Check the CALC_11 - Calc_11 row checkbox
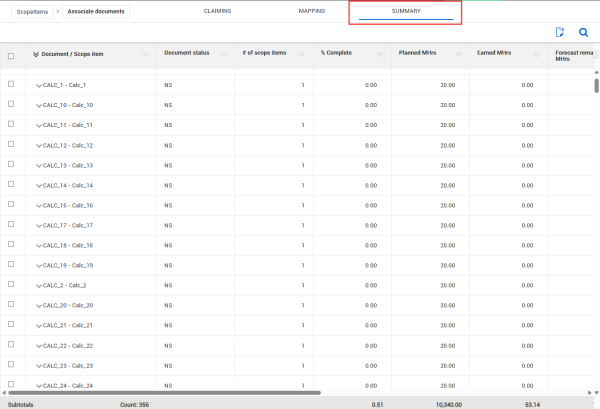 point(11,124)
